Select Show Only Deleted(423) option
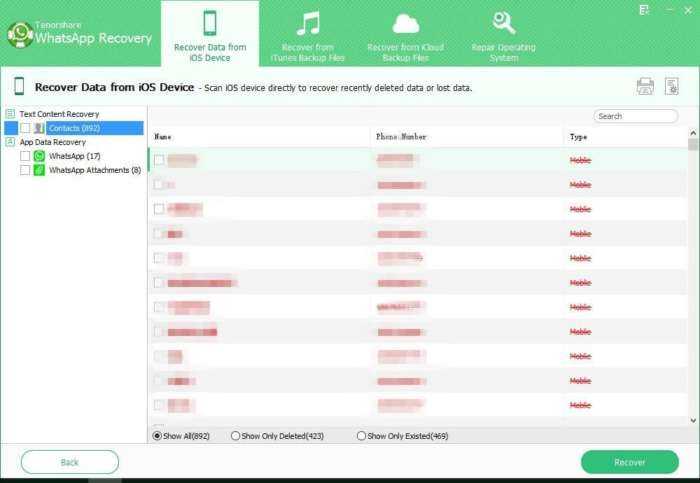 (235, 436)
